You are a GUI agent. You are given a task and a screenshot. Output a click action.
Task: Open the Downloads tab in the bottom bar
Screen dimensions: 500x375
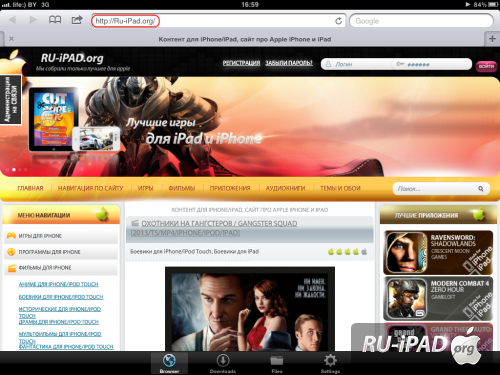point(223,364)
